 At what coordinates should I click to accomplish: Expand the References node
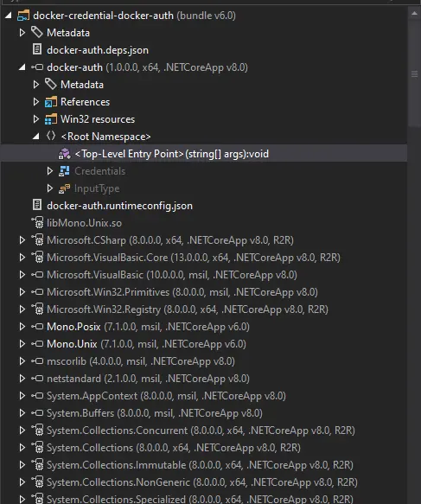[36, 102]
